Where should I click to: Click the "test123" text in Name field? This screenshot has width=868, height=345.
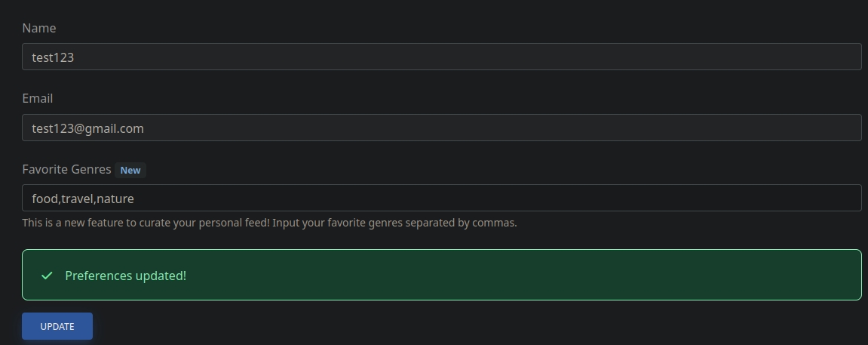[53, 57]
